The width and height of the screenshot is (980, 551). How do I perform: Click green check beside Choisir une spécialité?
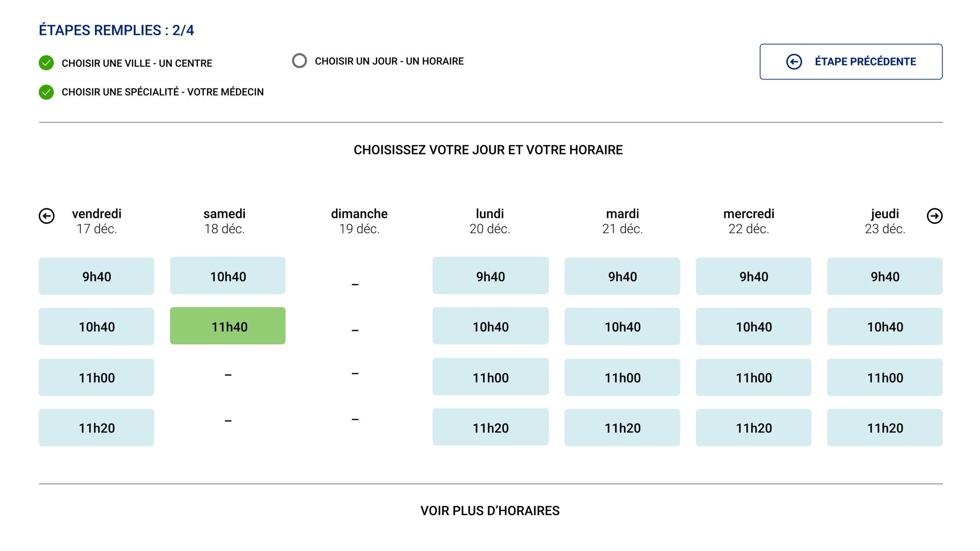pyautogui.click(x=46, y=92)
